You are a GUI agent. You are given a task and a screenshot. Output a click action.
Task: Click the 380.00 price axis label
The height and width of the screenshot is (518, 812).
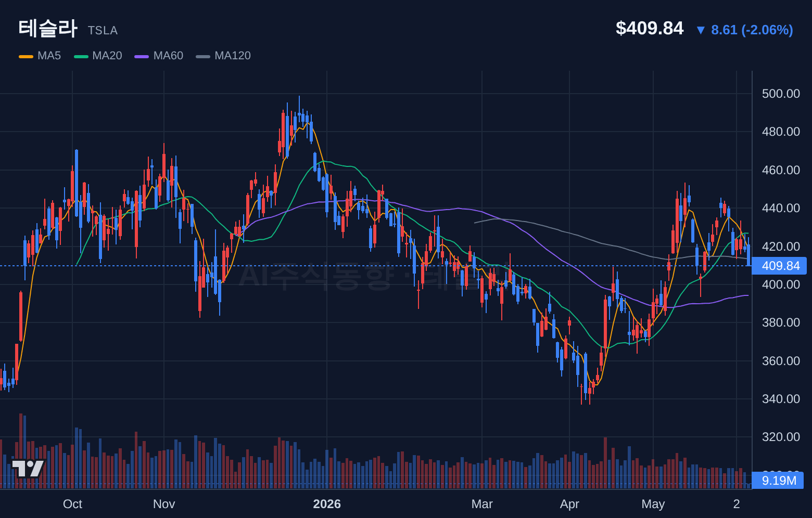click(x=781, y=322)
